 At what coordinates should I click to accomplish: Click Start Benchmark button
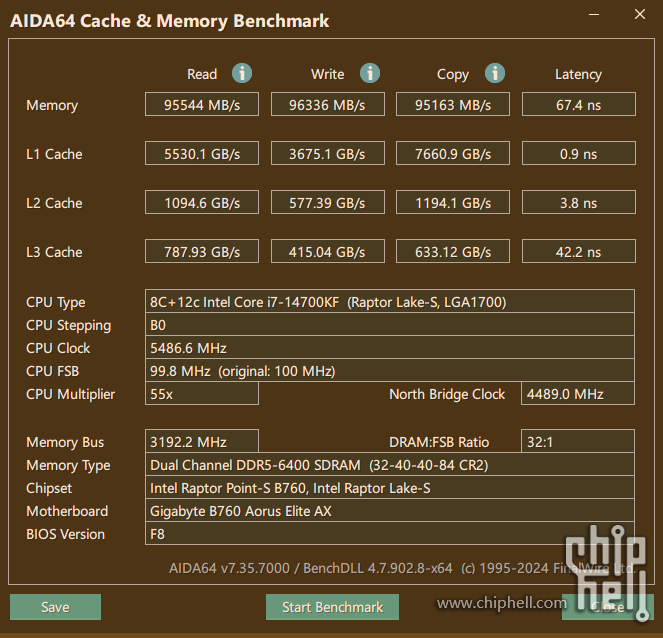coord(332,607)
